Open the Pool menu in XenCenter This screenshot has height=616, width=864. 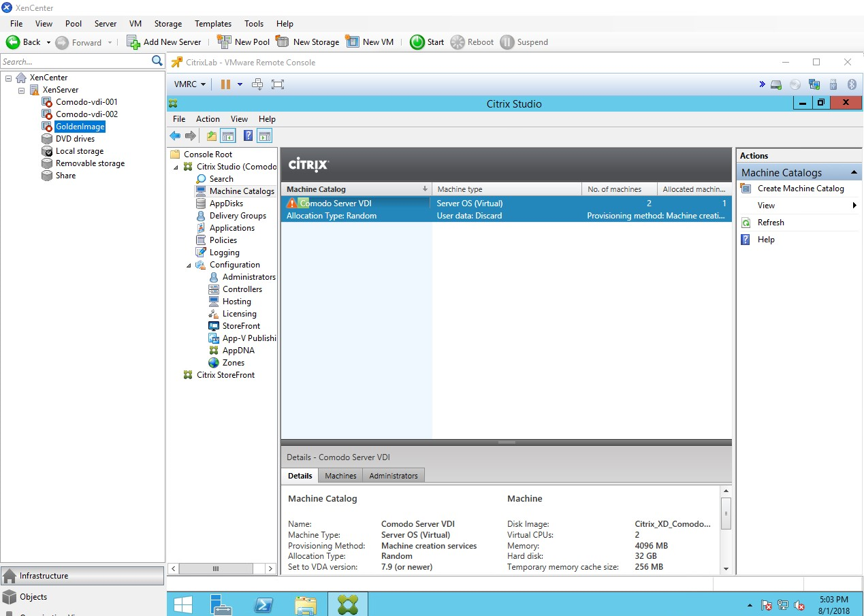[74, 24]
